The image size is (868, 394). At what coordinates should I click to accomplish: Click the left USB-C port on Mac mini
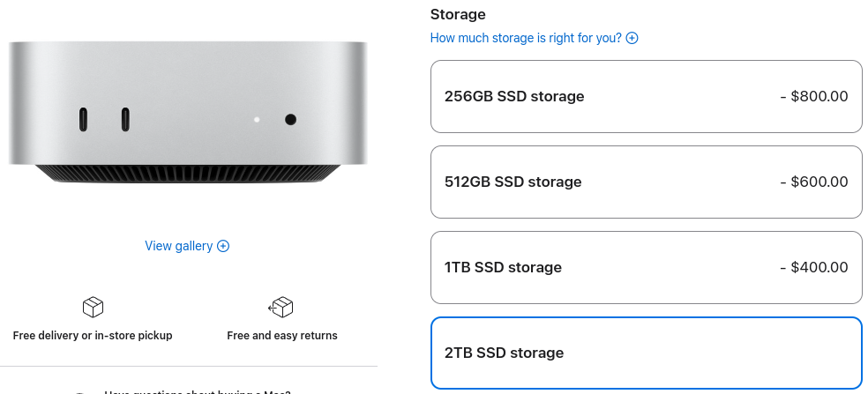[84, 118]
